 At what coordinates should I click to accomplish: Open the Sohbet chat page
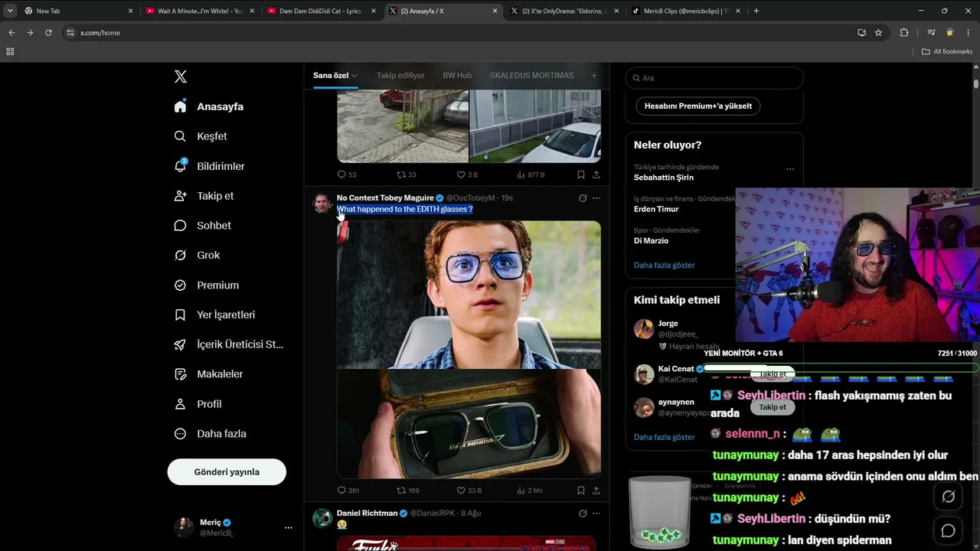point(202,226)
